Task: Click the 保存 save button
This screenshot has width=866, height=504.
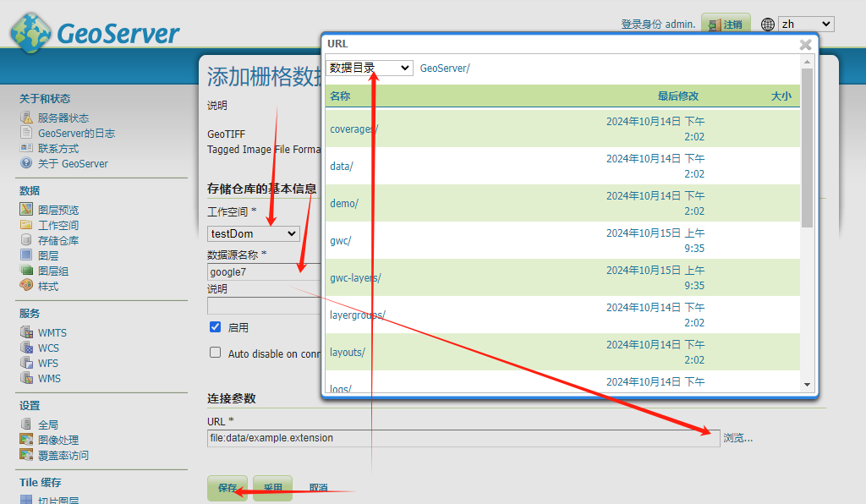Action: click(227, 488)
